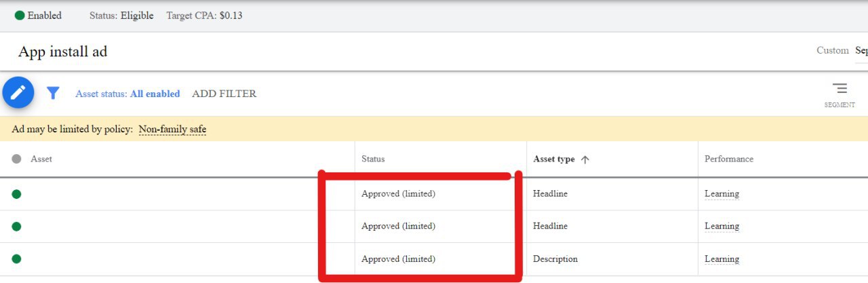
Task: Click Approved (limited) in second Headline row
Action: [398, 227]
